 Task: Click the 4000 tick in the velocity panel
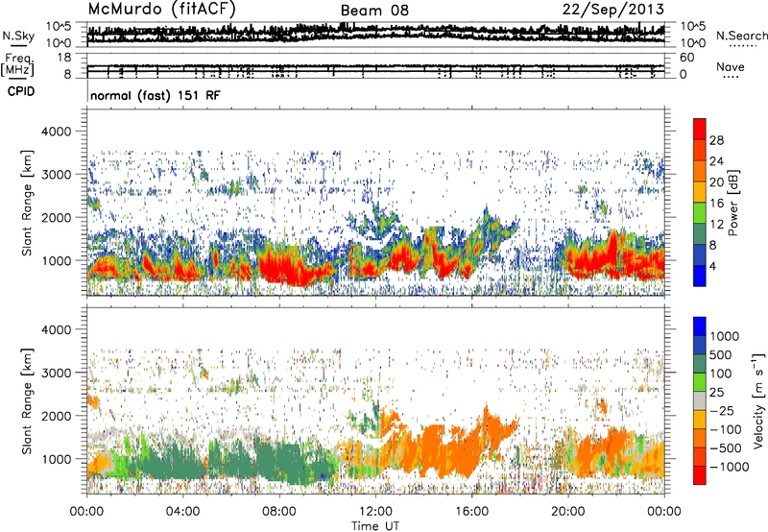pyautogui.click(x=56, y=329)
